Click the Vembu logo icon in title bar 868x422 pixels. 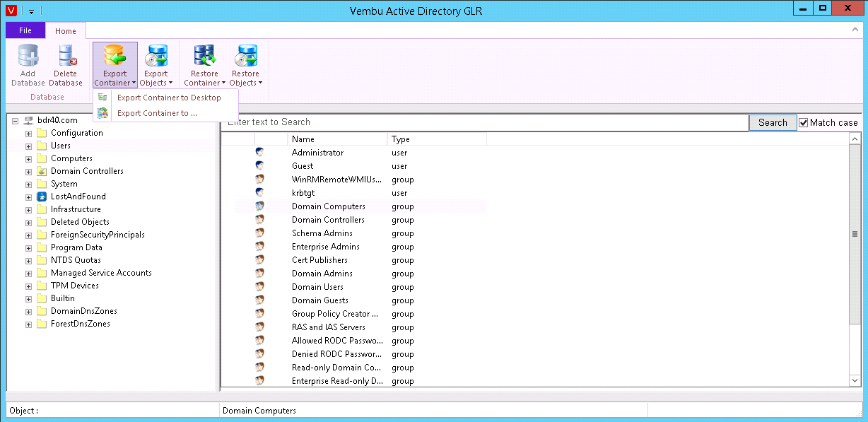(x=11, y=11)
